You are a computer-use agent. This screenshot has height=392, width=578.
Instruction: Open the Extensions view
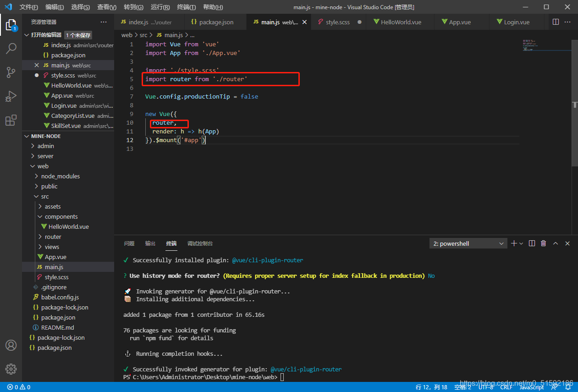tap(11, 121)
